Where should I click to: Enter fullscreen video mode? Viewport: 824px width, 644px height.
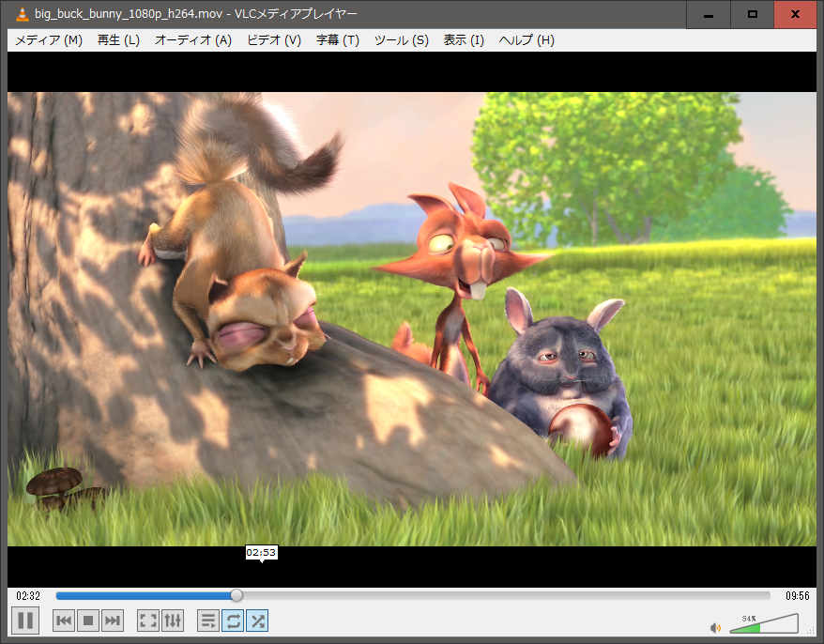point(148,621)
